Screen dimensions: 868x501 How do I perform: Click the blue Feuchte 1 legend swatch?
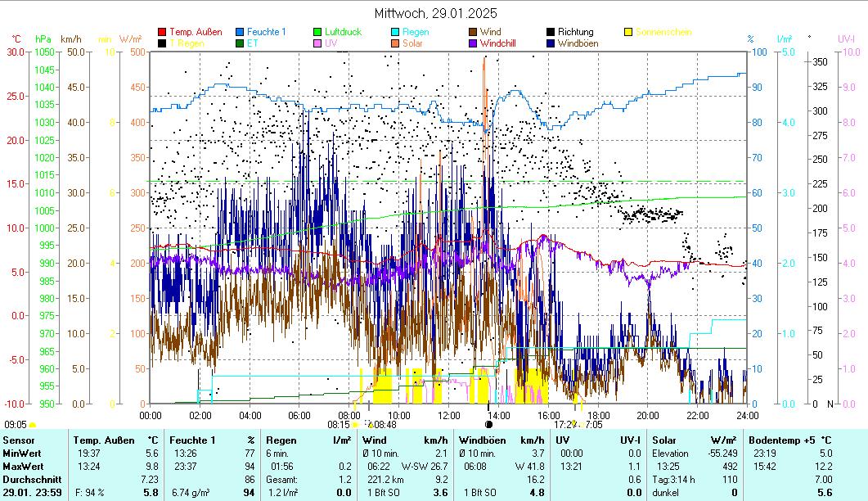tap(240, 32)
